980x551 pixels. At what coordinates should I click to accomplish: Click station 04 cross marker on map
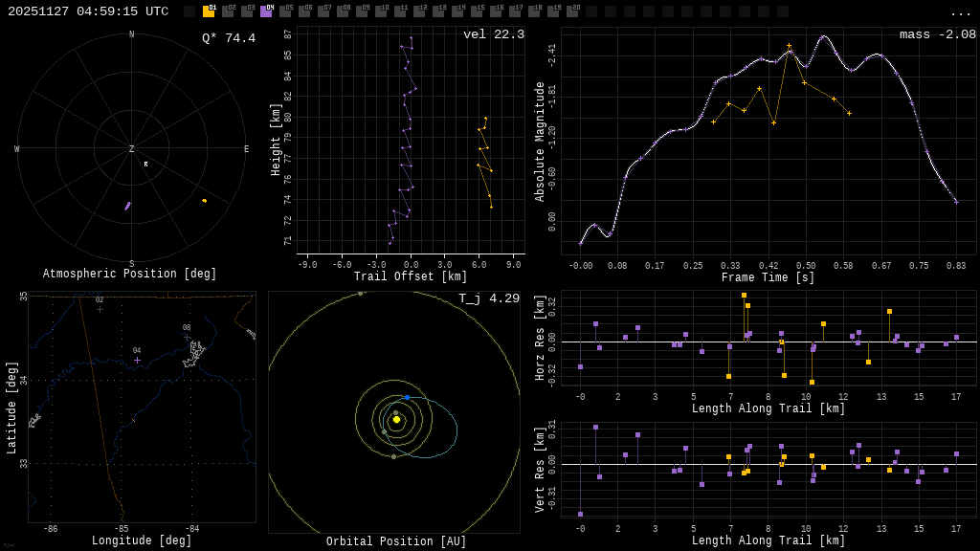coord(137,360)
